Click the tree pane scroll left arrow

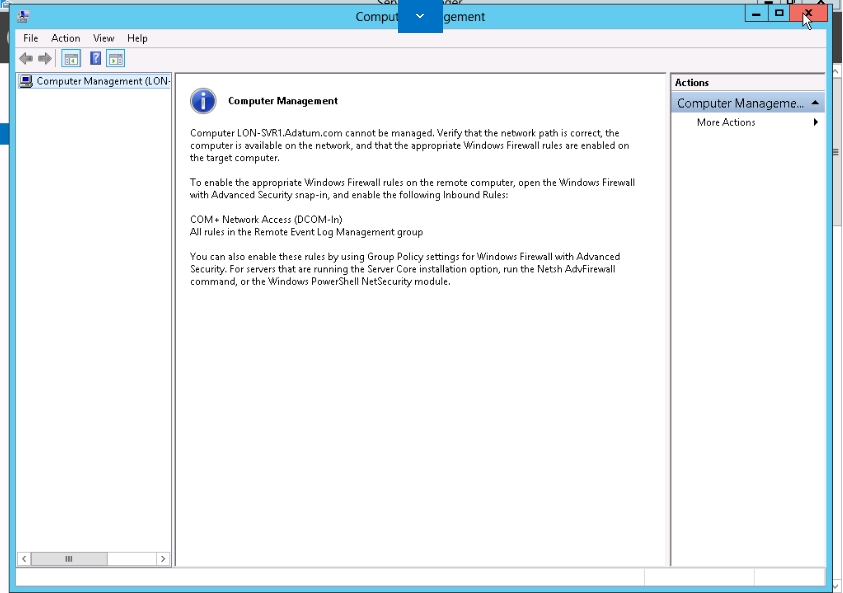(x=24, y=559)
